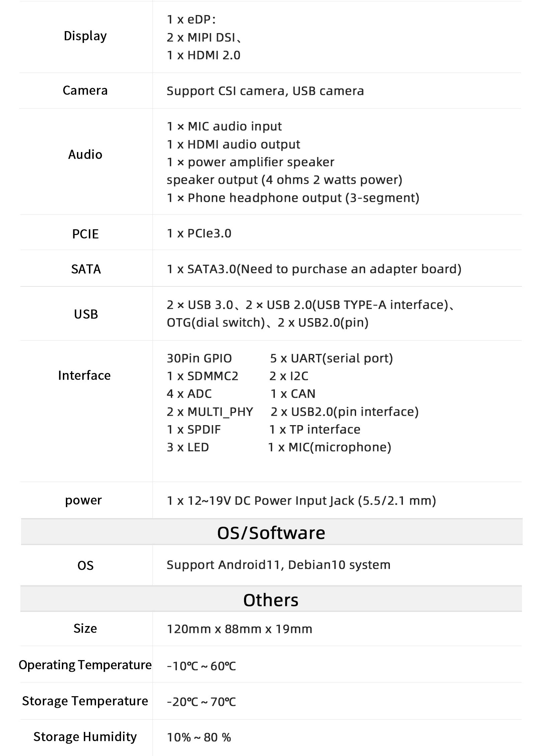Click the Others section header
This screenshot has height=756, width=535.
pos(271,600)
